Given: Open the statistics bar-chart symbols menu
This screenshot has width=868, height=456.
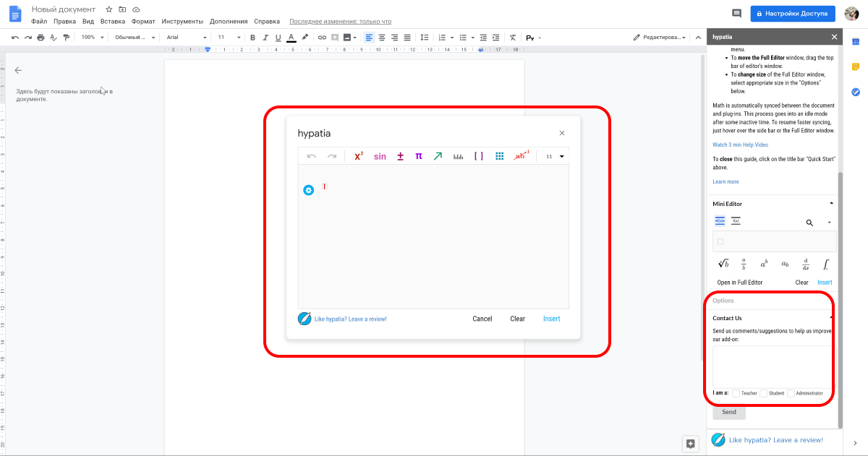Looking at the screenshot, I should click(x=458, y=156).
